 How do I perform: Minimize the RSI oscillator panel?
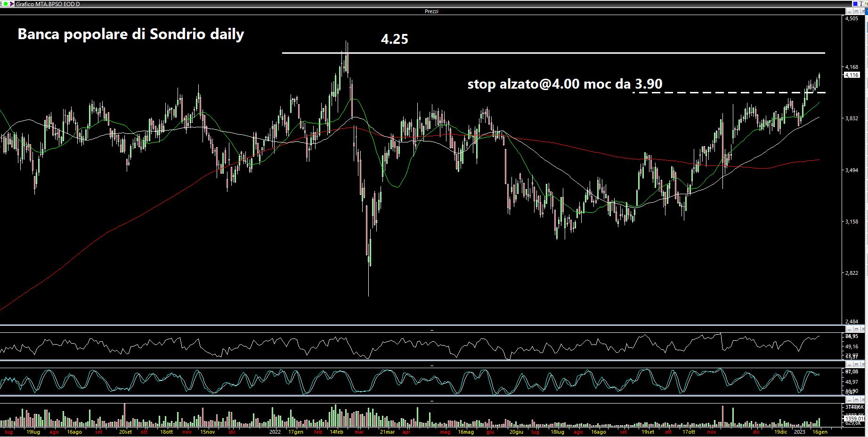click(850, 329)
